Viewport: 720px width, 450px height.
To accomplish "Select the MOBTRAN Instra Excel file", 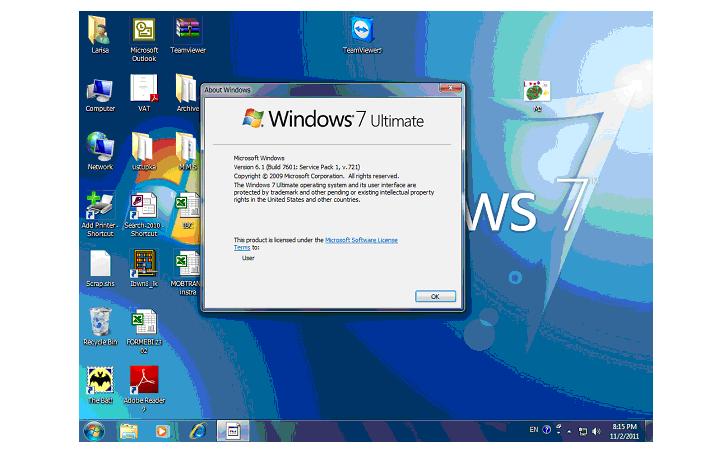I will click(x=187, y=272).
